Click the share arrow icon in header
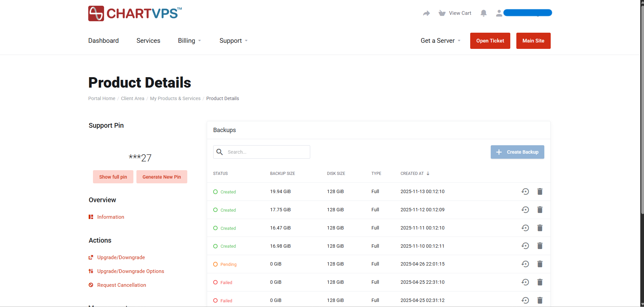 tap(426, 13)
